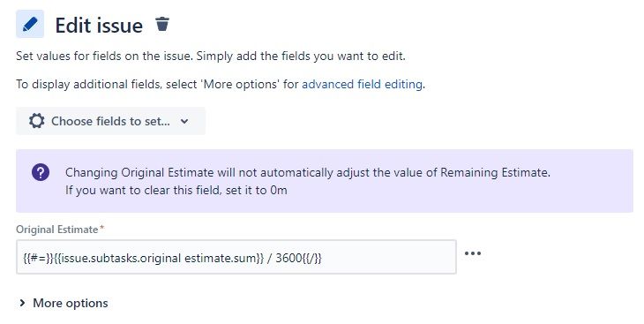Click the Edit issue heading text
Screen dimensions: 644x324
(x=99, y=26)
